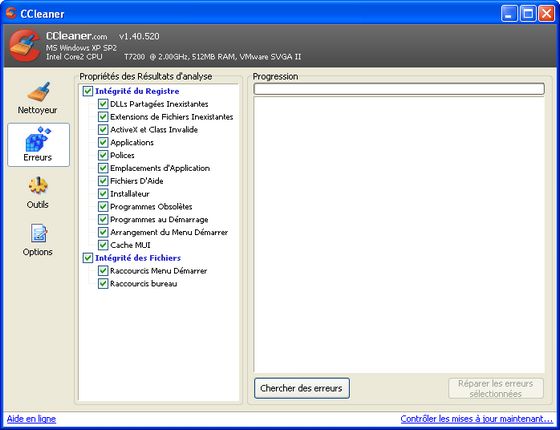Maximize the CCleaner window
Viewport: 560px width, 430px height.
[x=528, y=14]
